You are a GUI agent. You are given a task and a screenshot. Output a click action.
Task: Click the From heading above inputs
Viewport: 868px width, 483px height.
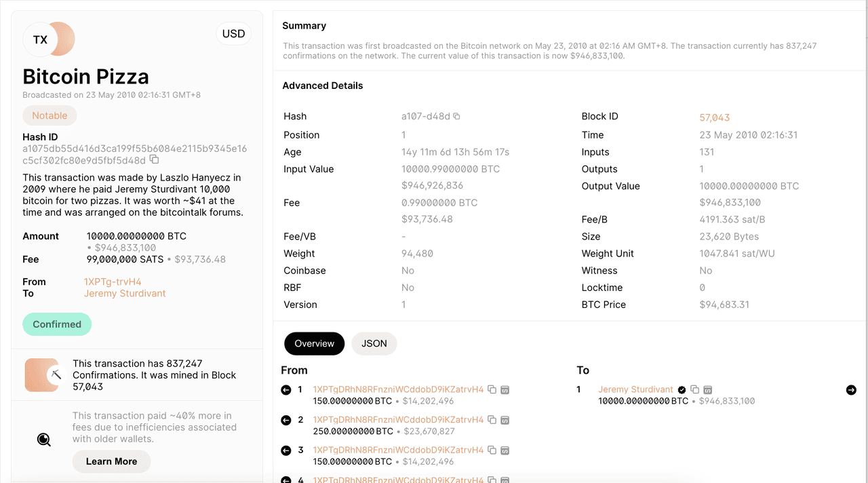pos(294,370)
